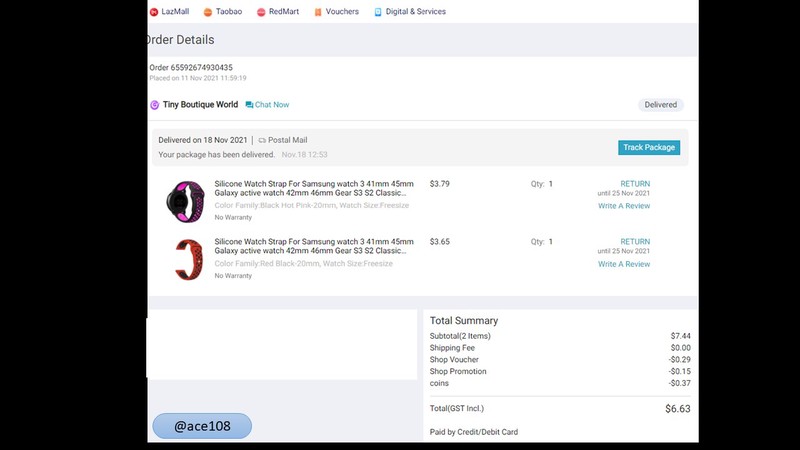
Task: Open the $3.65 silicone watch strap title
Action: [314, 246]
